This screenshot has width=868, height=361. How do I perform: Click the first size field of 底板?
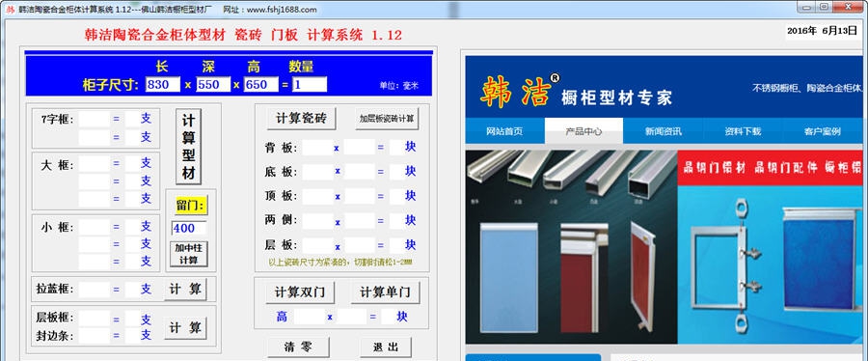(317, 172)
